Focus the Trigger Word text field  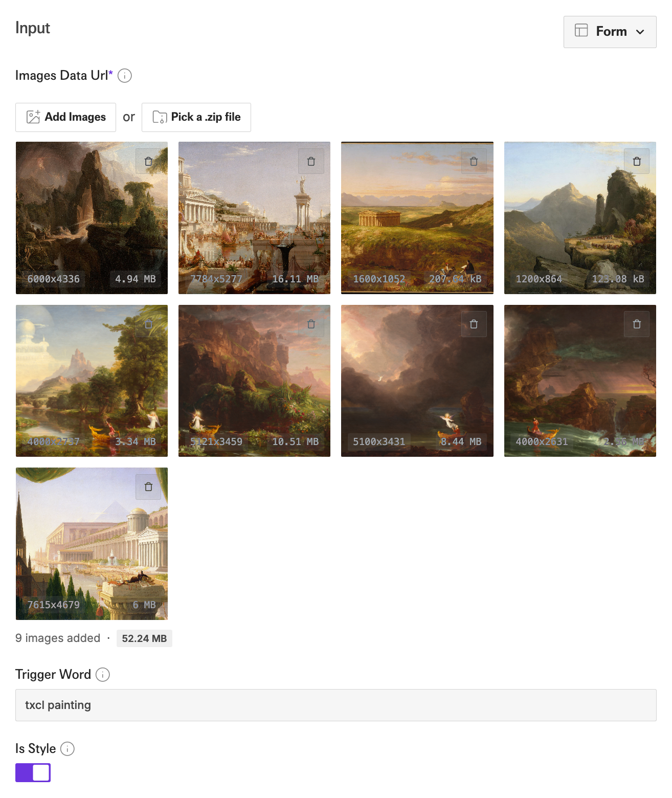[x=335, y=705]
